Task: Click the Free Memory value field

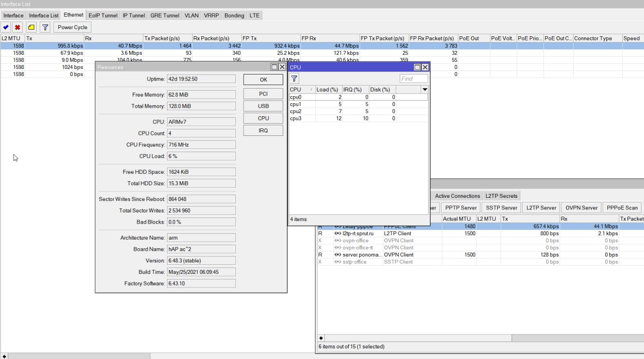Action: click(x=201, y=95)
